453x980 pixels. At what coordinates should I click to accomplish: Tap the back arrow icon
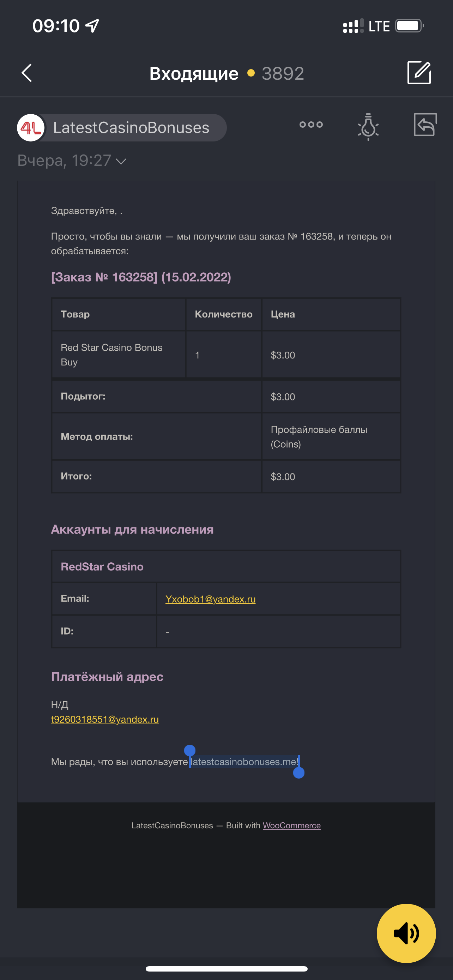coord(26,73)
